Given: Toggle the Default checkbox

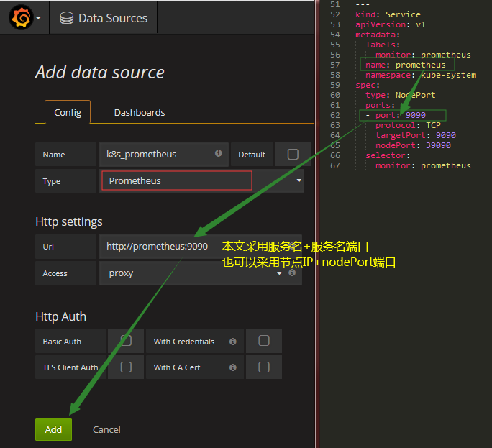Looking at the screenshot, I should (293, 154).
